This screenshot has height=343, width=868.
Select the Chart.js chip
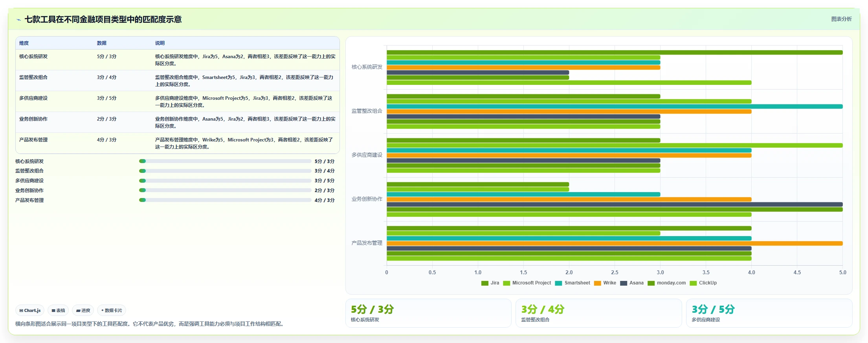click(x=30, y=310)
